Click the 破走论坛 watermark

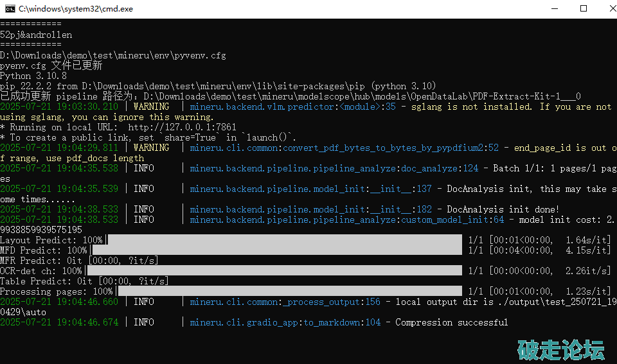[x=560, y=349]
